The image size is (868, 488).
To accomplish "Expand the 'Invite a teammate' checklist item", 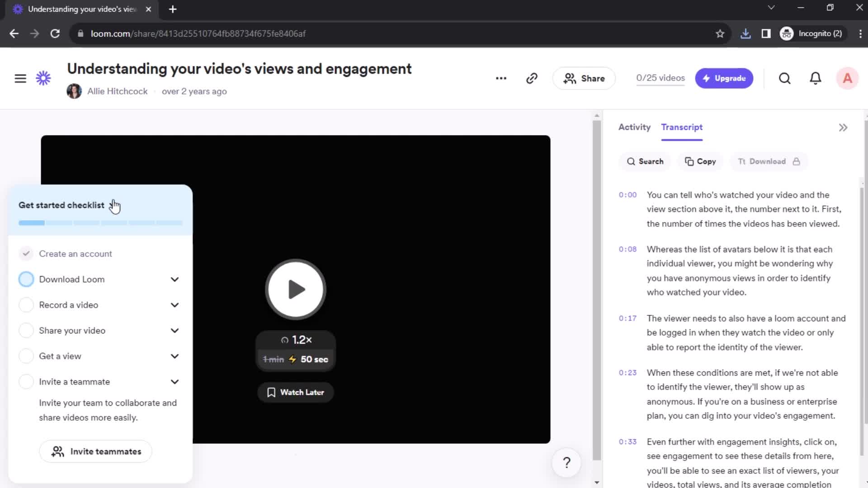I will pyautogui.click(x=175, y=381).
